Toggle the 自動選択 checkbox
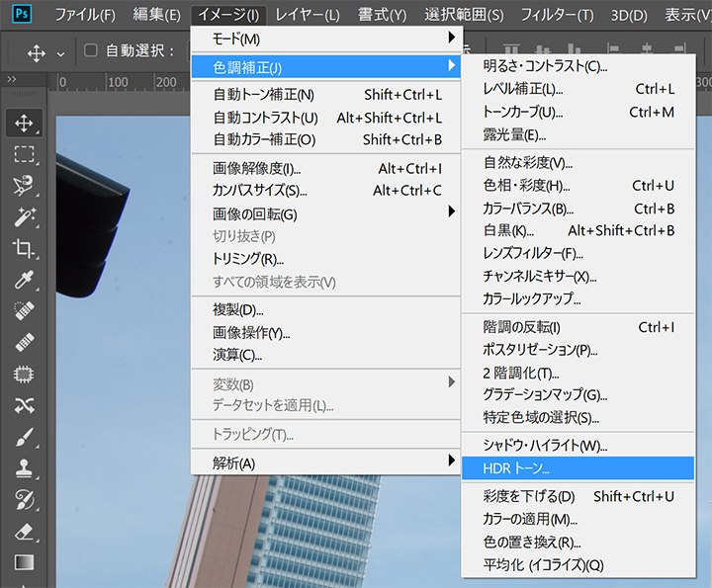Viewport: 712px width, 588px height. click(91, 51)
